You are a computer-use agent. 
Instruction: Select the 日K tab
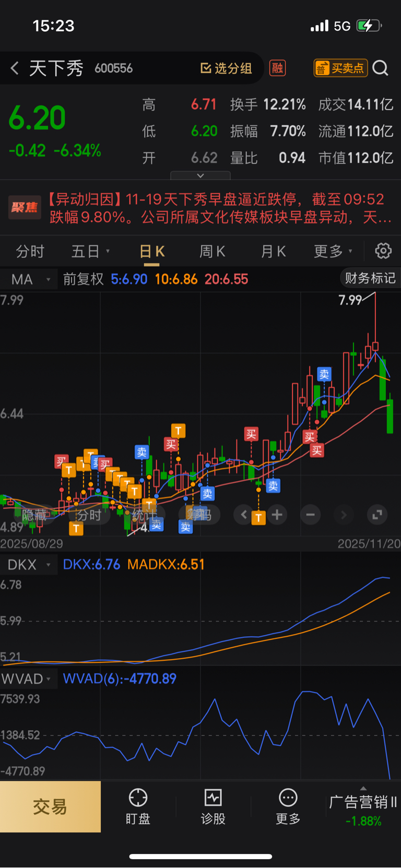click(152, 252)
